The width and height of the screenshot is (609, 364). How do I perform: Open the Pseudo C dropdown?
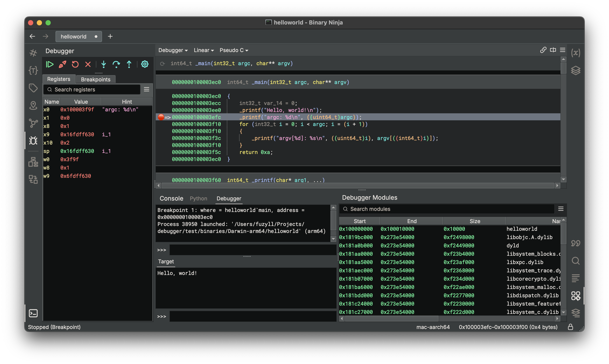pyautogui.click(x=234, y=50)
